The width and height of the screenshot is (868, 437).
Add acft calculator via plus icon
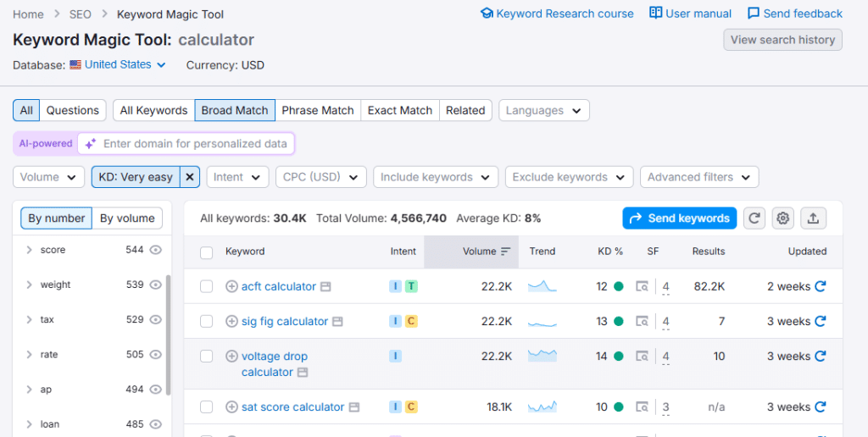point(232,286)
